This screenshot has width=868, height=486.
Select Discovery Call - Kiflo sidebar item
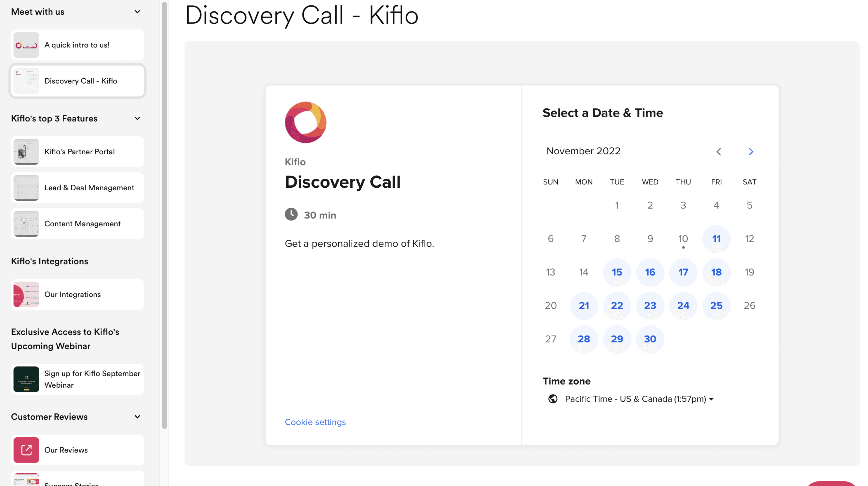78,81
